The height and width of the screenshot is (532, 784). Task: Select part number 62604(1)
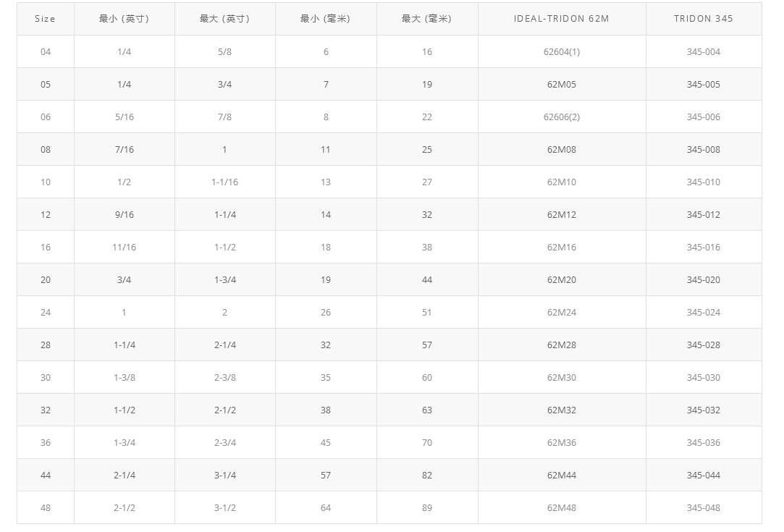pyautogui.click(x=562, y=52)
